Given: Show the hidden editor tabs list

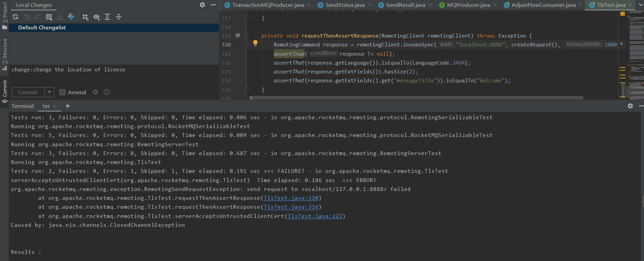Looking at the screenshot, I should tap(640, 5).
